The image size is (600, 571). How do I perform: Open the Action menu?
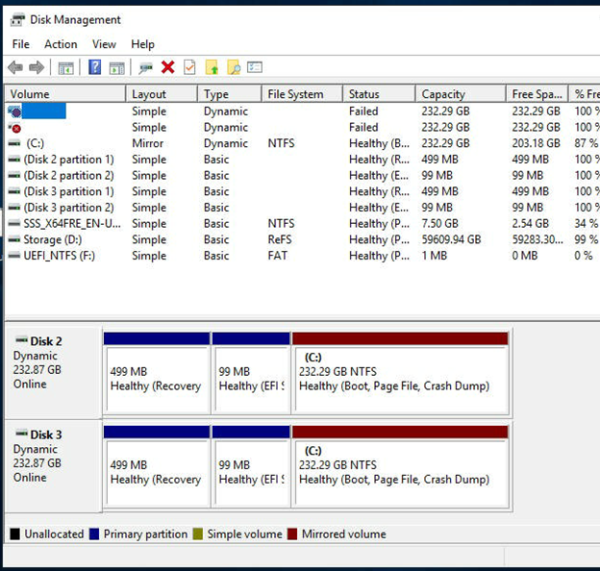tap(60, 44)
